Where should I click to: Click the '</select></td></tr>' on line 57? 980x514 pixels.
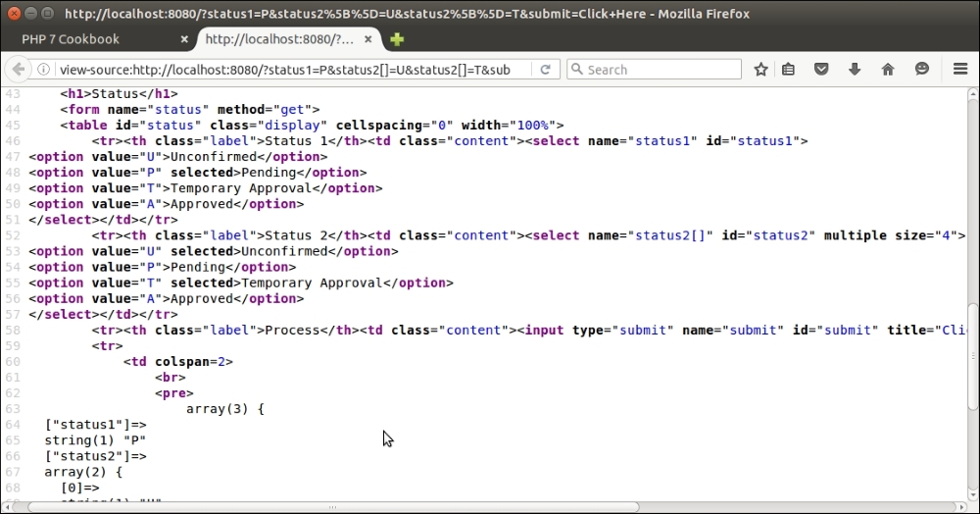103,314
